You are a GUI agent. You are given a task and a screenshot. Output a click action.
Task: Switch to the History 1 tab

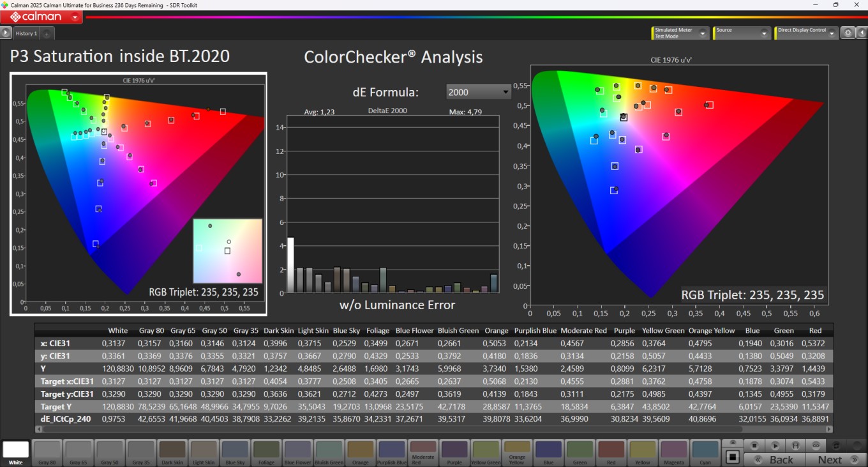pos(26,33)
